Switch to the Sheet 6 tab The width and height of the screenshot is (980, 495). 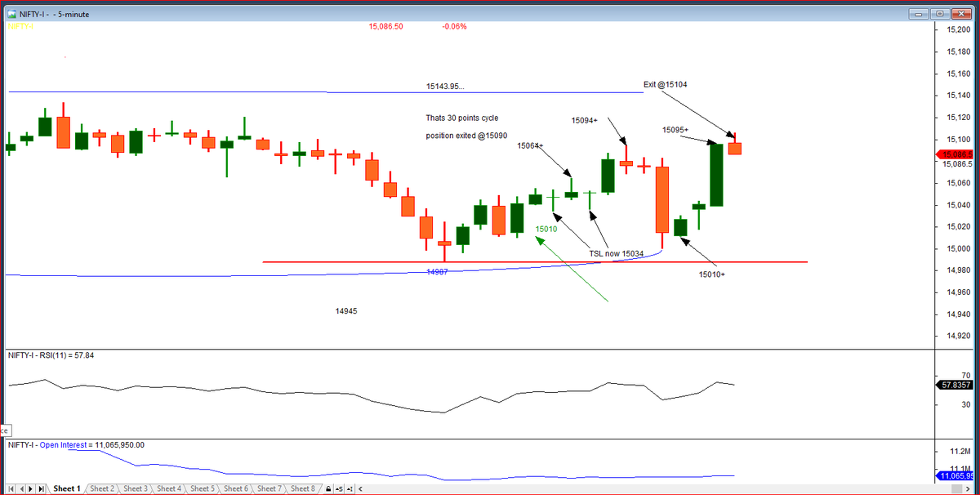236,488
